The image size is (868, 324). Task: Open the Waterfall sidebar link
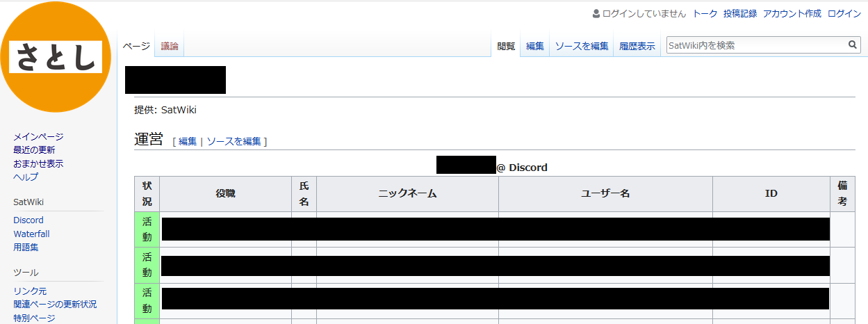(x=31, y=234)
